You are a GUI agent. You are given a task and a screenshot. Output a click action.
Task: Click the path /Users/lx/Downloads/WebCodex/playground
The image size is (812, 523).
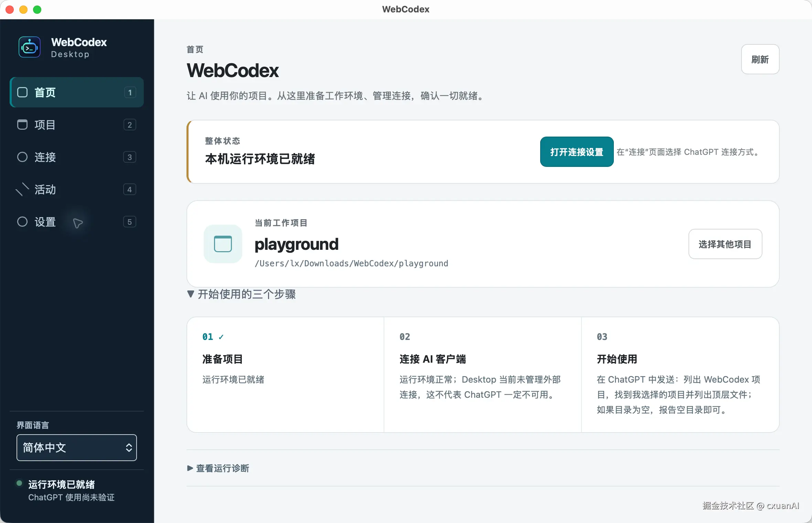[x=351, y=264]
